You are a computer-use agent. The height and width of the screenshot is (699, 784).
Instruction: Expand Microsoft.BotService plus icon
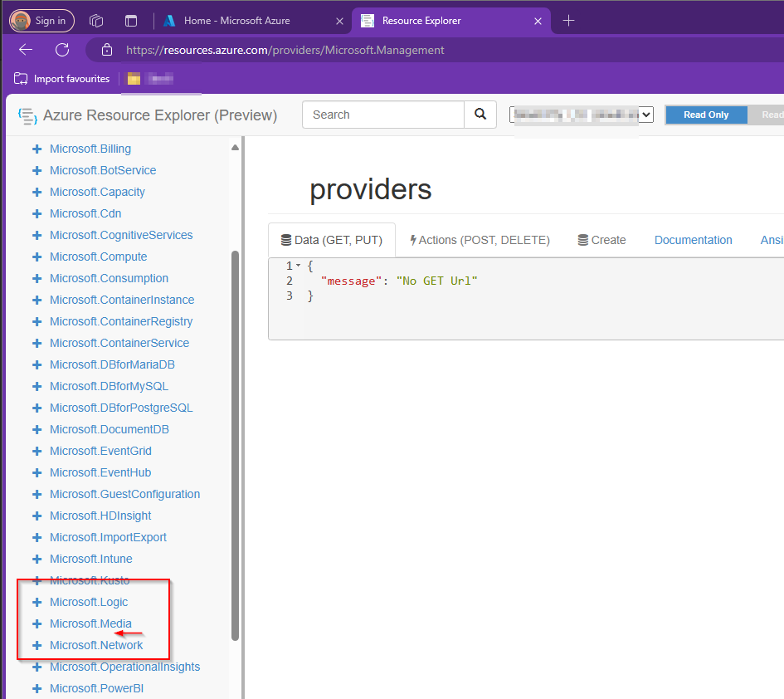point(37,171)
